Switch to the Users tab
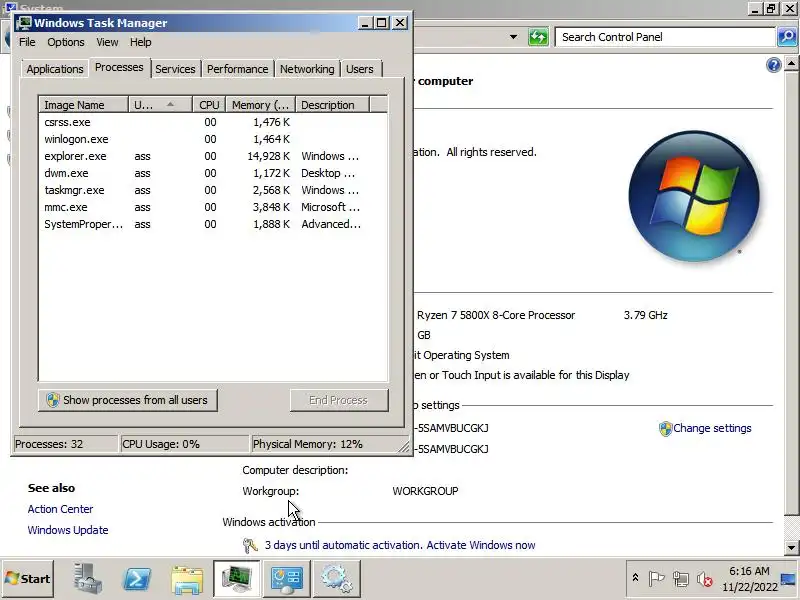Screen dimensions: 800x600 [360, 69]
